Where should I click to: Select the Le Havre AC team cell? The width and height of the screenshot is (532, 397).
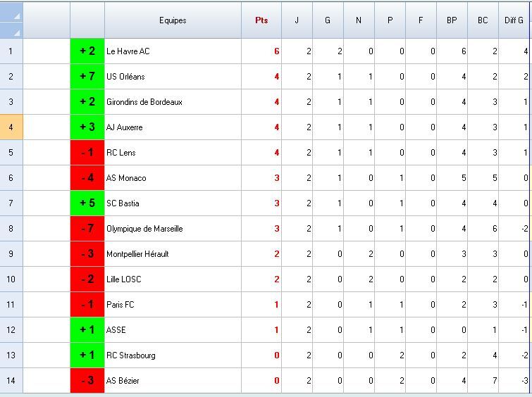pyautogui.click(x=173, y=51)
